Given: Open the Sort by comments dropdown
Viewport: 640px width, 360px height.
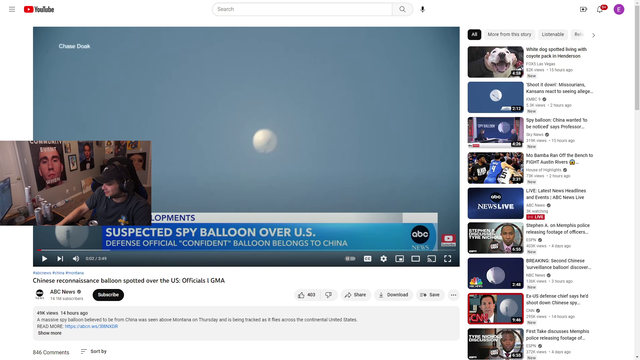Looking at the screenshot, I should click(93, 351).
